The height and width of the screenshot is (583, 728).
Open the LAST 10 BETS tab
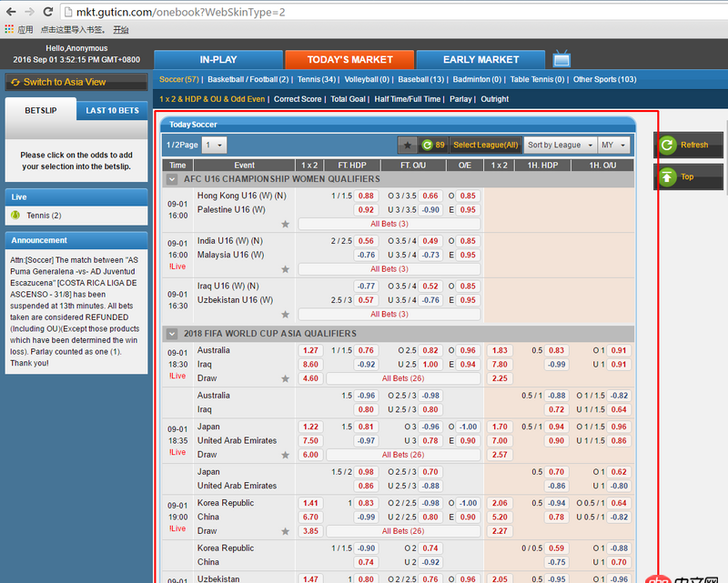pyautogui.click(x=112, y=110)
